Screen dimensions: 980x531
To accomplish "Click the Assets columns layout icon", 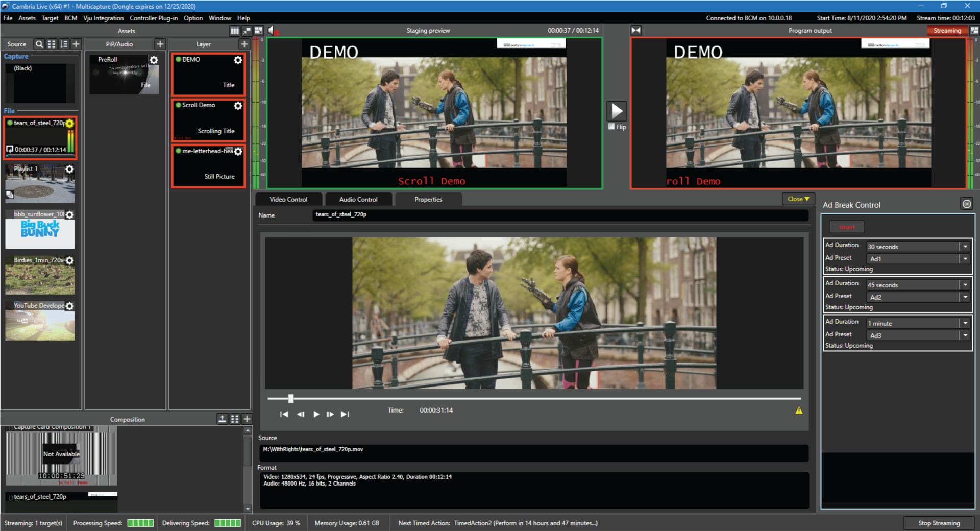I will pyautogui.click(x=234, y=31).
